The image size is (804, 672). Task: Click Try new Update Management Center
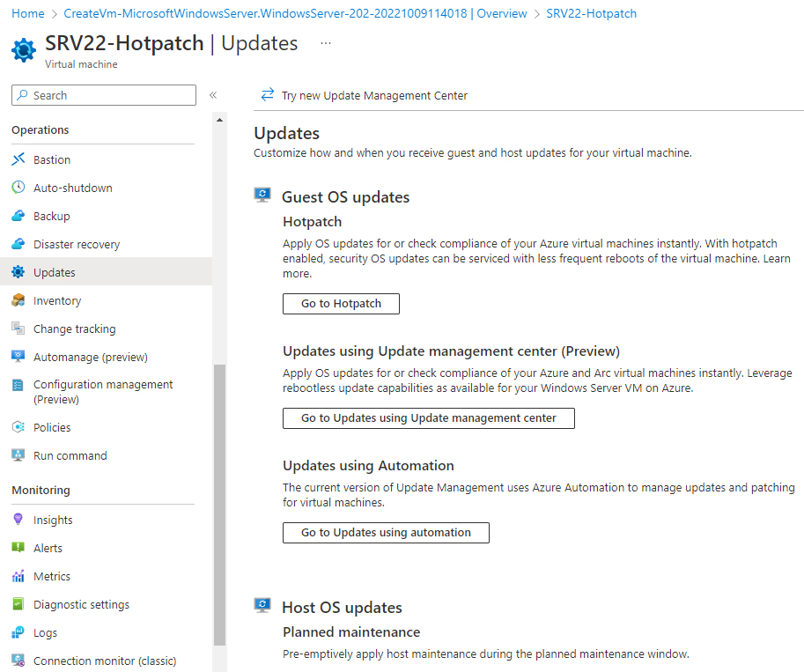click(364, 95)
